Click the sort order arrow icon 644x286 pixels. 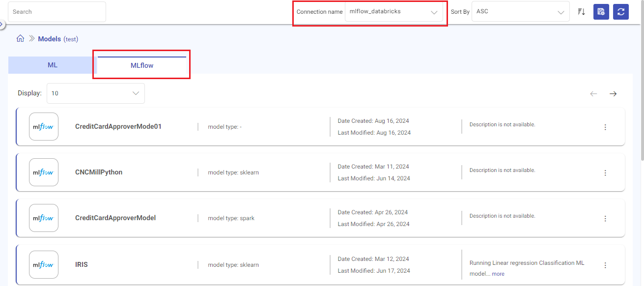click(581, 11)
